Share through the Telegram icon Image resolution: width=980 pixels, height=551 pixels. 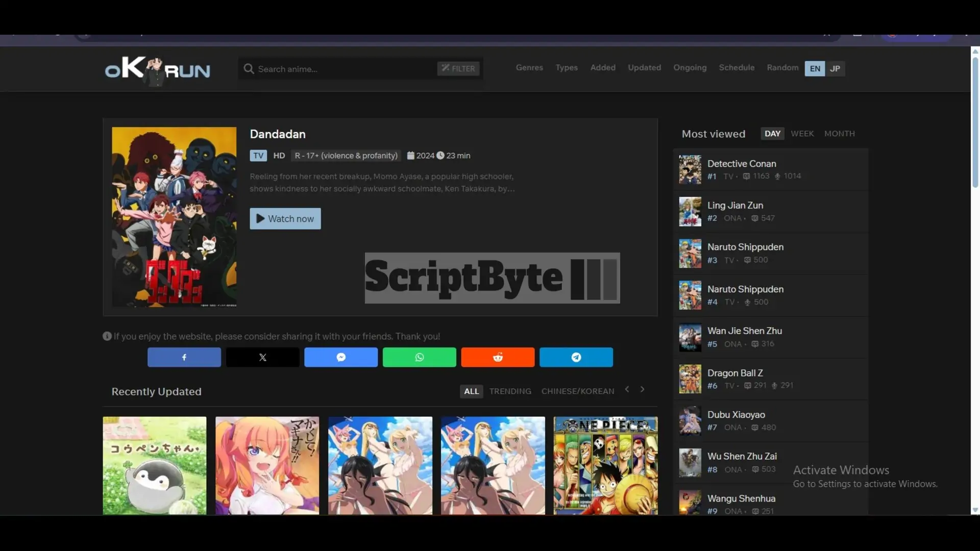pos(576,357)
